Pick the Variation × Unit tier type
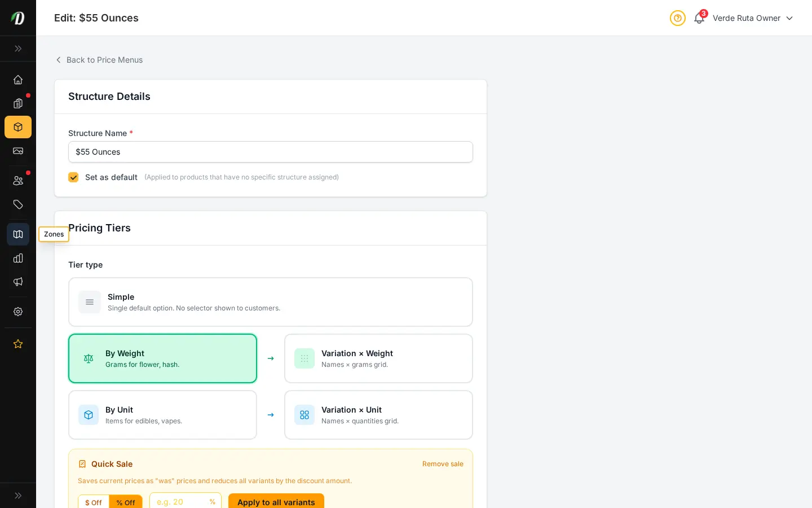This screenshot has width=812, height=508. (378, 415)
